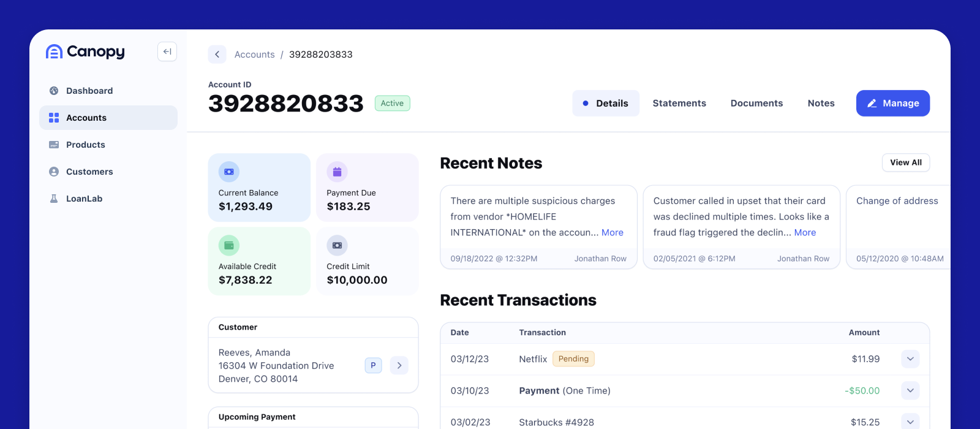980x429 pixels.
Task: Click the Amount column header
Action: (x=864, y=333)
